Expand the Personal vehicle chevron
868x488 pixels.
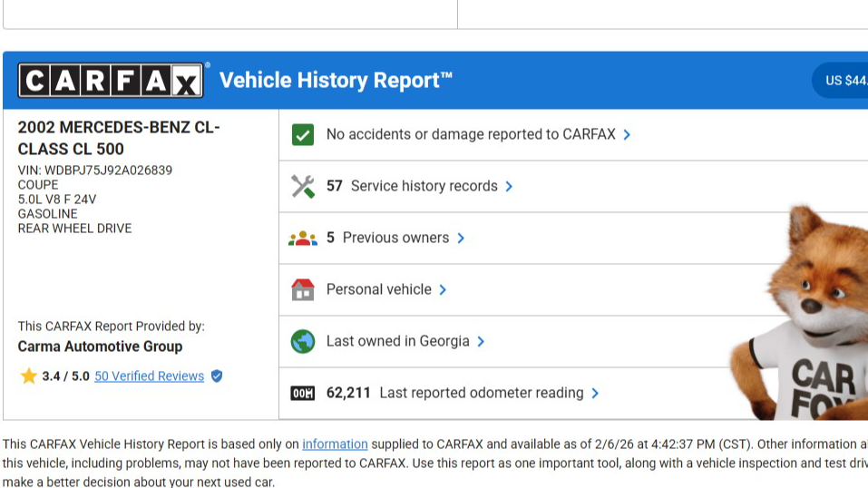443,290
